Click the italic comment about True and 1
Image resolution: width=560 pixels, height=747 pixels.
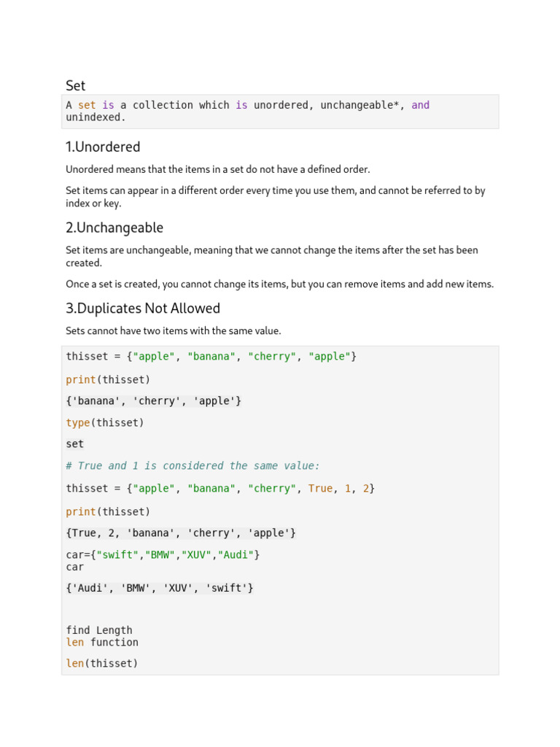pyautogui.click(x=192, y=465)
